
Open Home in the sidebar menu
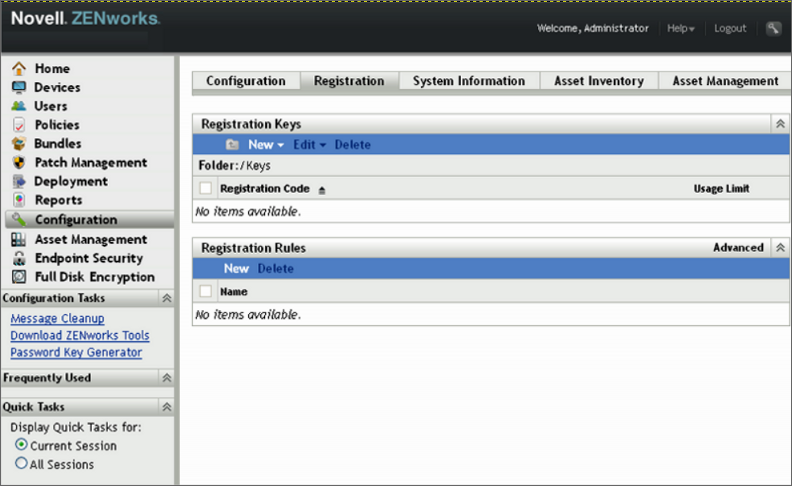click(52, 68)
